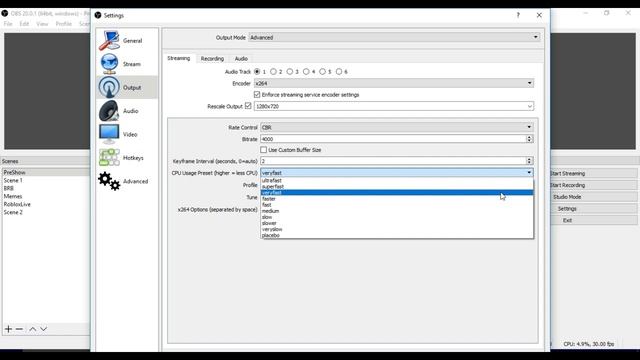Move scene down with arrow icon
Image resolution: width=640 pixels, height=360 pixels.
pos(44,329)
